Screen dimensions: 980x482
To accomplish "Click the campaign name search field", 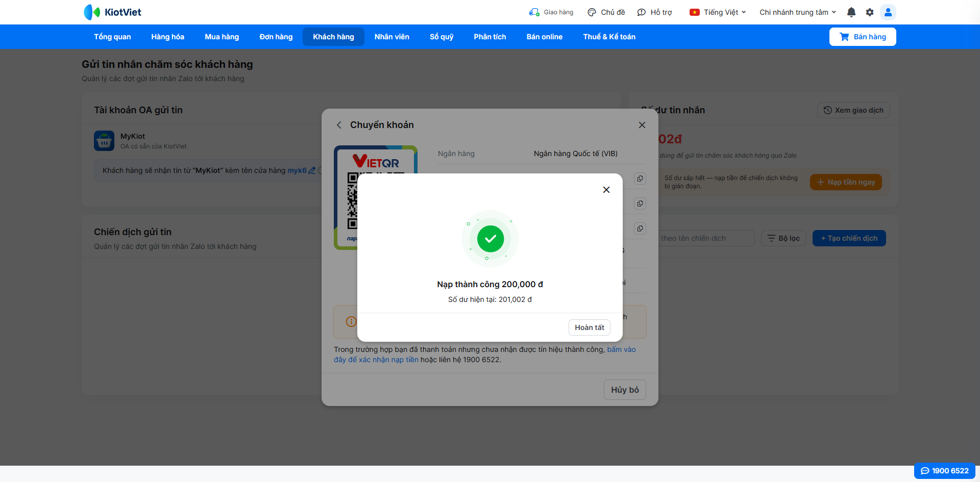I will 705,238.
